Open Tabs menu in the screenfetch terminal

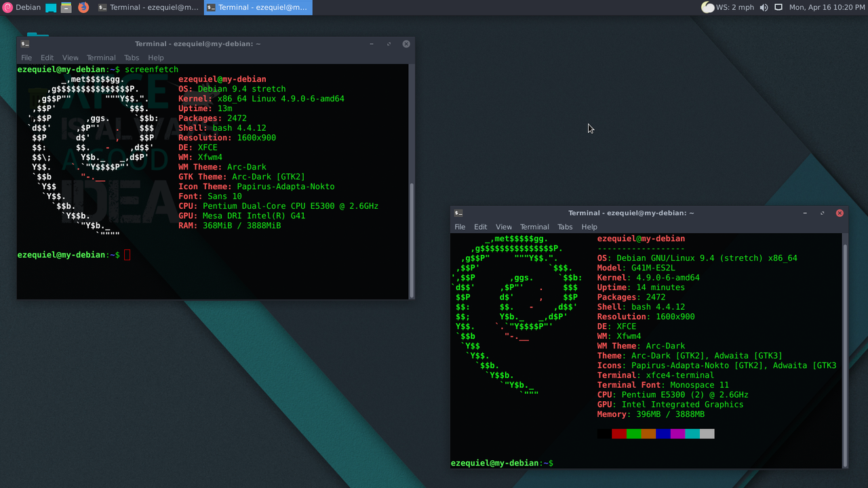132,58
